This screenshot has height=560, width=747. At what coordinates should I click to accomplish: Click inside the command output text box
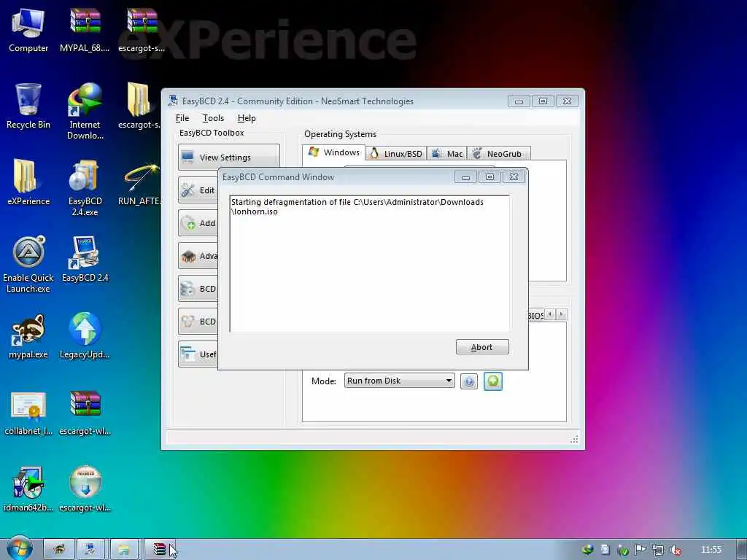click(370, 263)
